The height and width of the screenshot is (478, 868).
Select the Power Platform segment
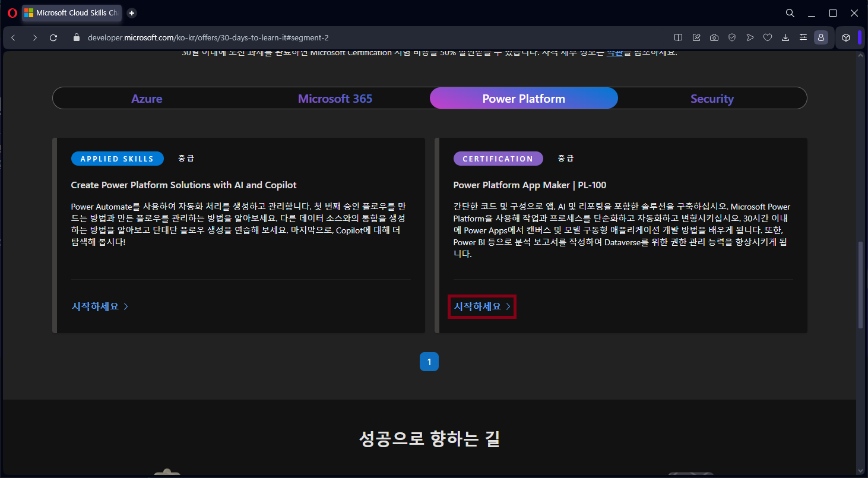coord(523,98)
